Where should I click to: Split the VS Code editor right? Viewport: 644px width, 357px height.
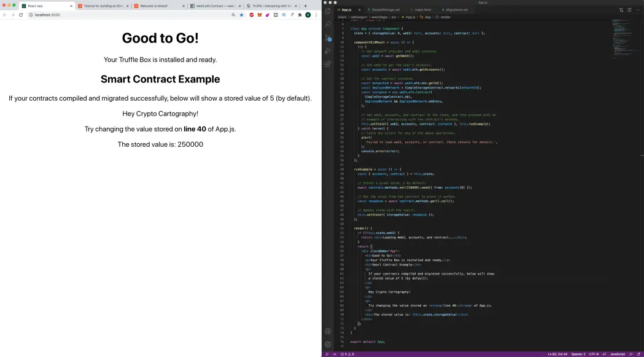pos(629,9)
